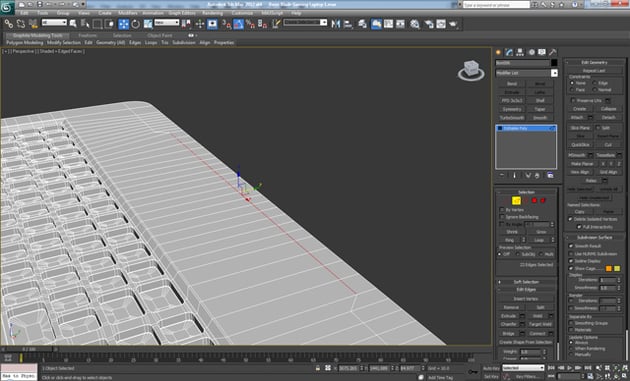Viewport: 630px width, 381px height.
Task: Collapse the Edit Geometry rollout
Action: point(594,62)
